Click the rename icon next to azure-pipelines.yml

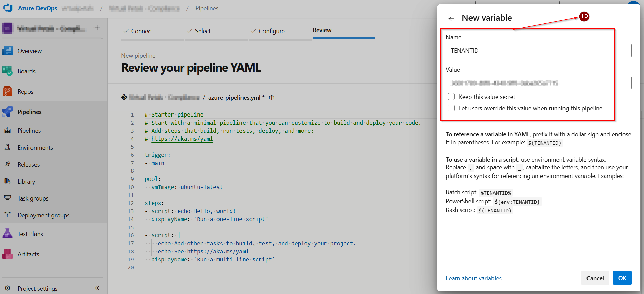click(271, 98)
